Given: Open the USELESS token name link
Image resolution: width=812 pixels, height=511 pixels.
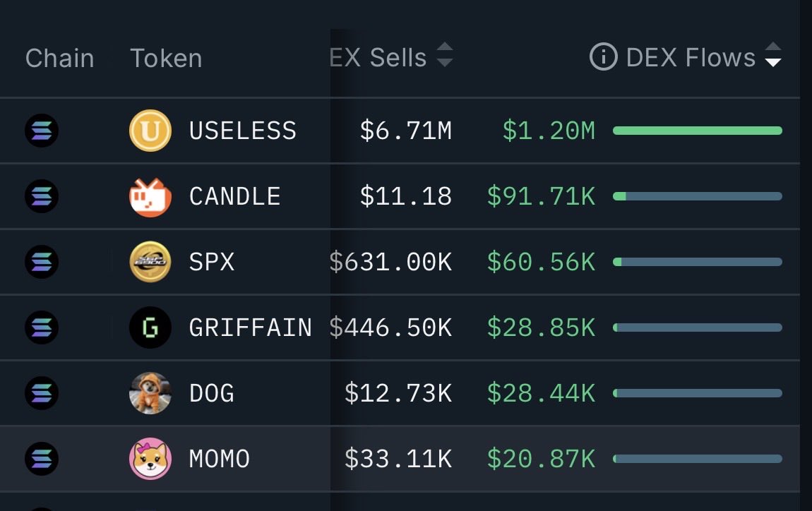Looking at the screenshot, I should 242,131.
